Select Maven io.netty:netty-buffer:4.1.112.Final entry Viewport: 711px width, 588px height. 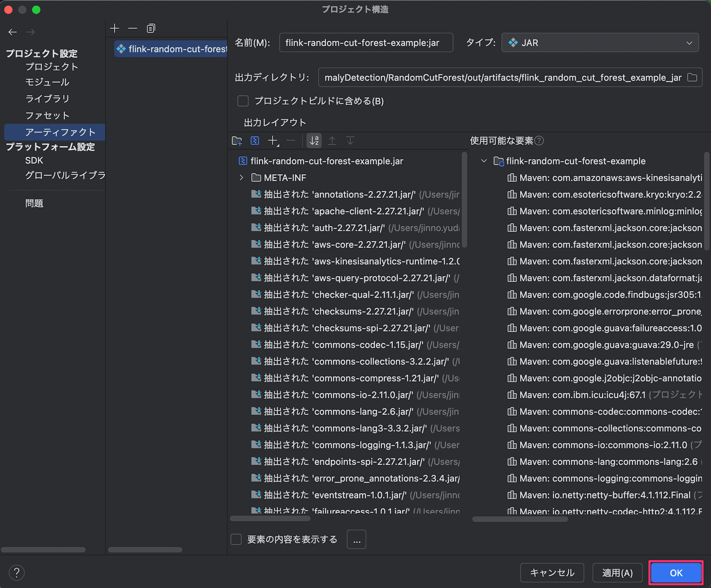click(x=604, y=495)
